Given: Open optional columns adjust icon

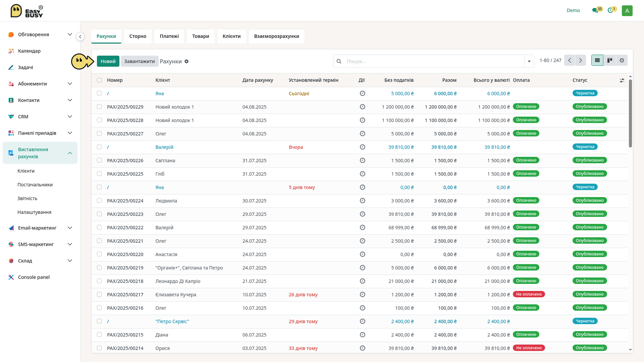Looking at the screenshot, I should pos(622,80).
